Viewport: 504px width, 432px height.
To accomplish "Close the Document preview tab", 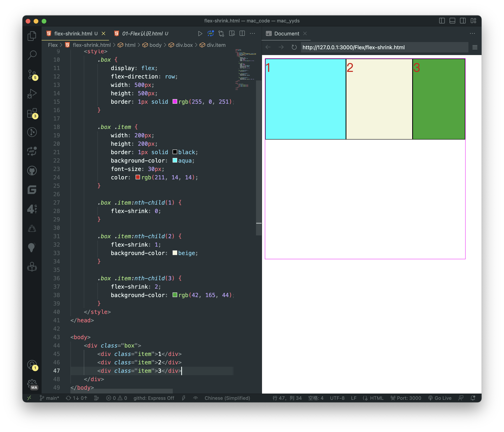I will point(305,34).
